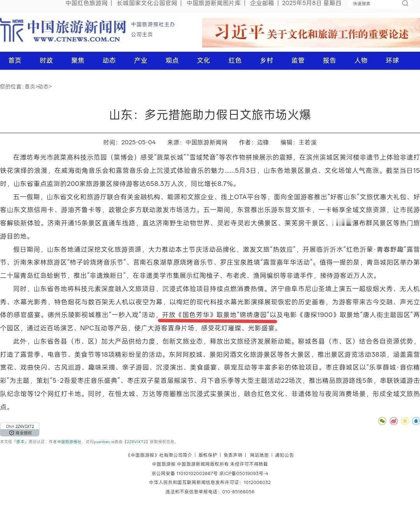Open the 监管 navigation tab
The image size is (420, 510).
point(298,60)
